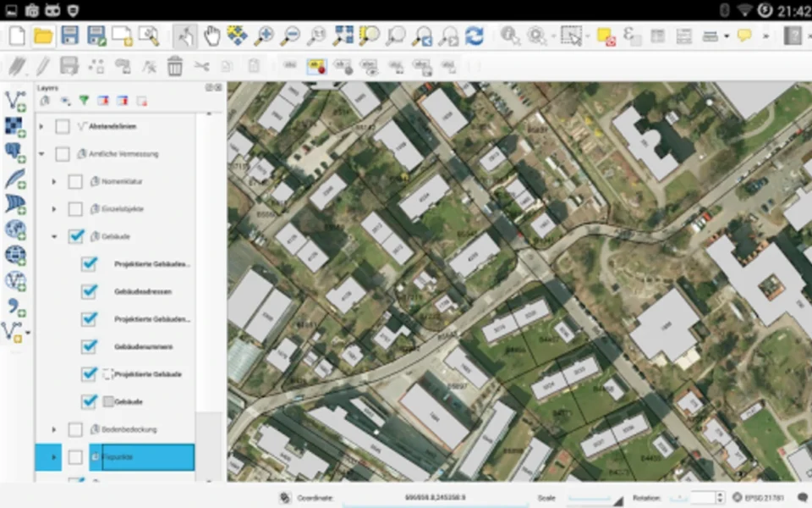Select the Measure Line ruler tool
This screenshot has width=812, height=508.
[x=710, y=36]
